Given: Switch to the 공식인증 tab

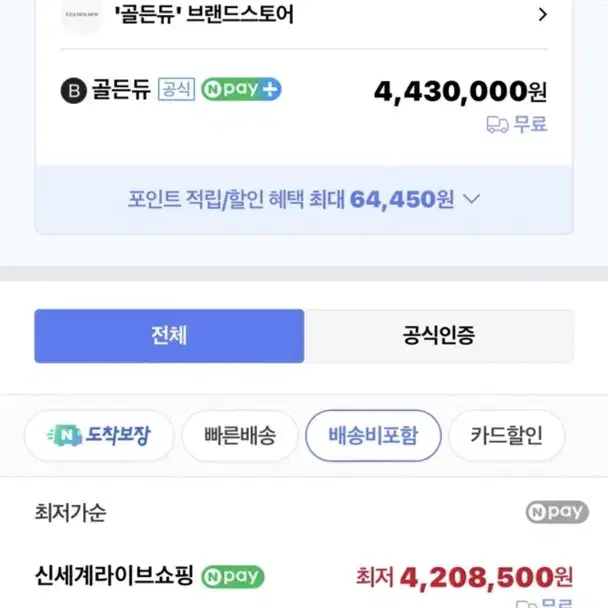Looking at the screenshot, I should click(439, 336).
